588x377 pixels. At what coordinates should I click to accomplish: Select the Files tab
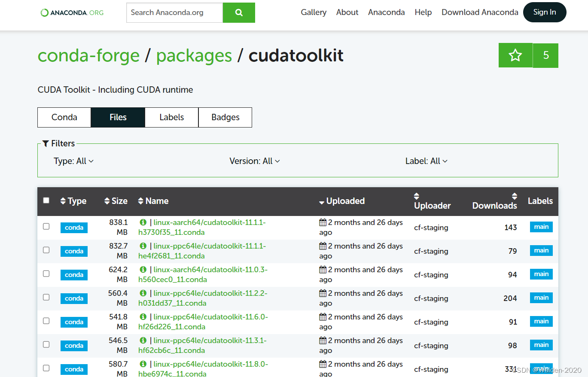(x=118, y=117)
